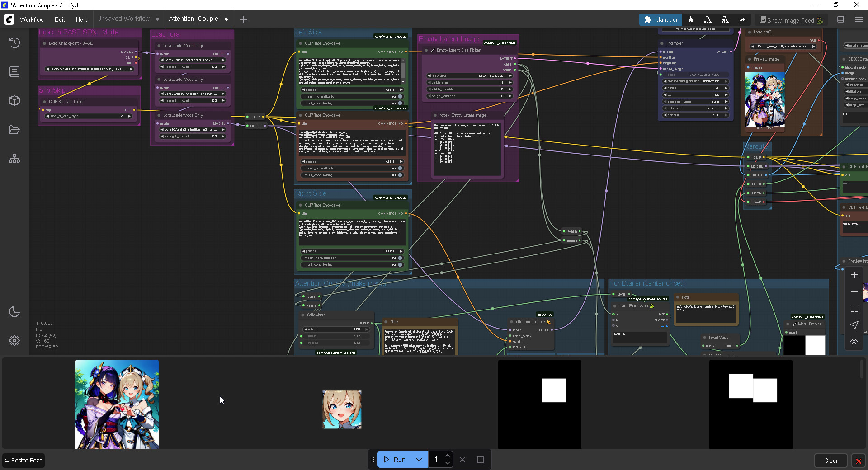868x470 pixels.
Task: Open the checkpoint name combo in Load Checkpoint
Action: [x=90, y=69]
